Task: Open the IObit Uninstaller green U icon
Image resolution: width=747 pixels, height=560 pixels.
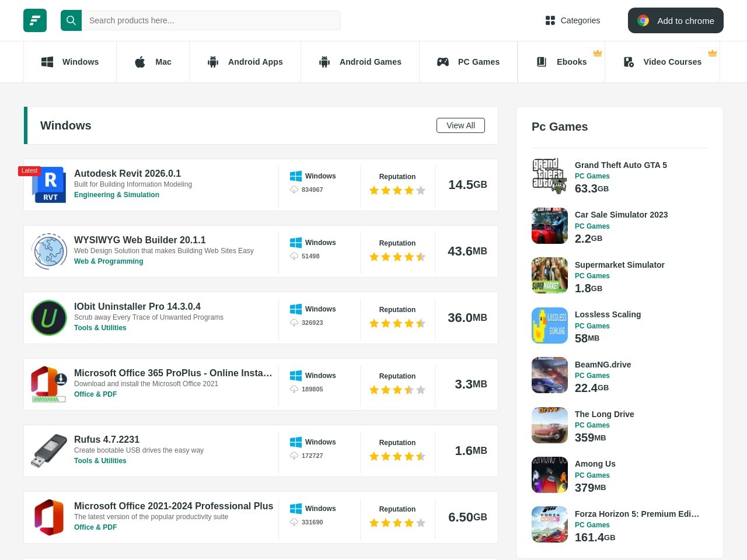Action: 49,318
